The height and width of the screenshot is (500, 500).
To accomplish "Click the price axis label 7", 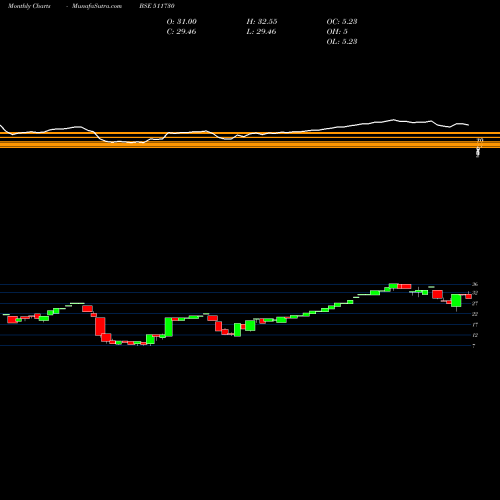I will [474, 346].
